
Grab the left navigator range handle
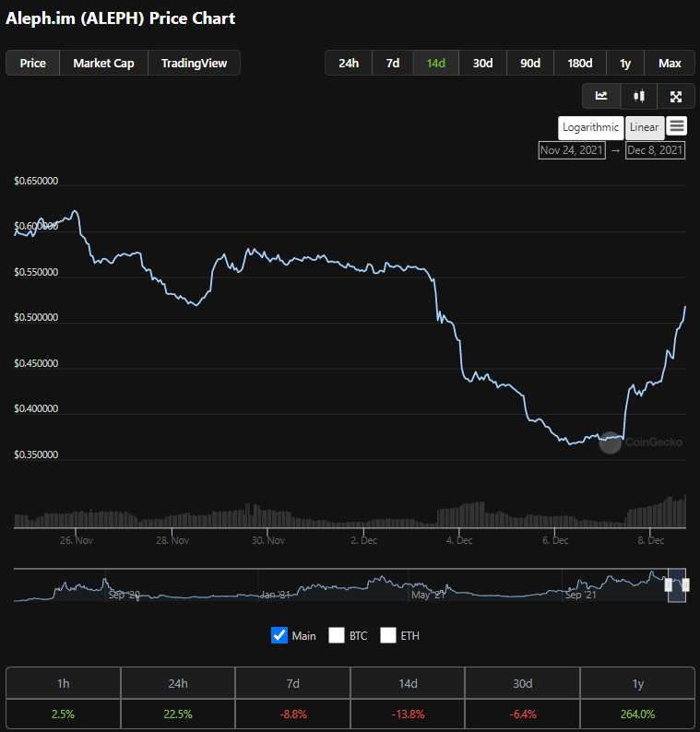pyautogui.click(x=669, y=584)
